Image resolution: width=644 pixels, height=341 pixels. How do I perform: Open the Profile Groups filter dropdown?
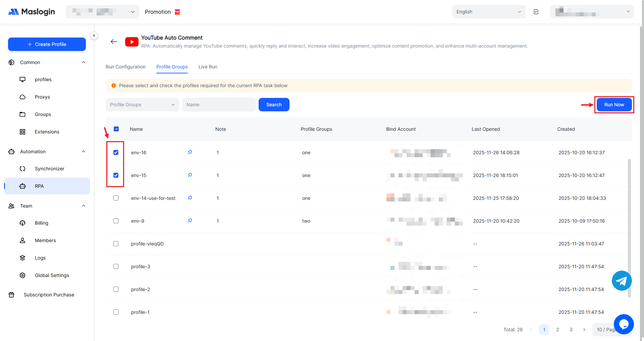click(142, 105)
